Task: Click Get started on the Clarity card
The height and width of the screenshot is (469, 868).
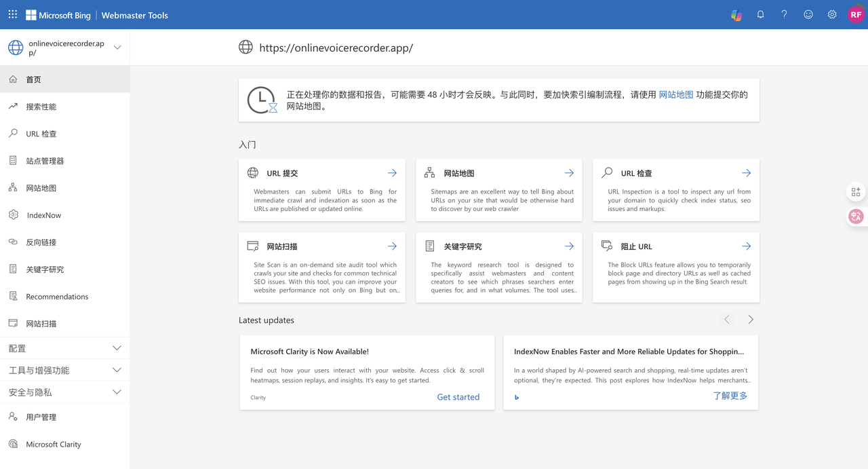Action: (458, 397)
